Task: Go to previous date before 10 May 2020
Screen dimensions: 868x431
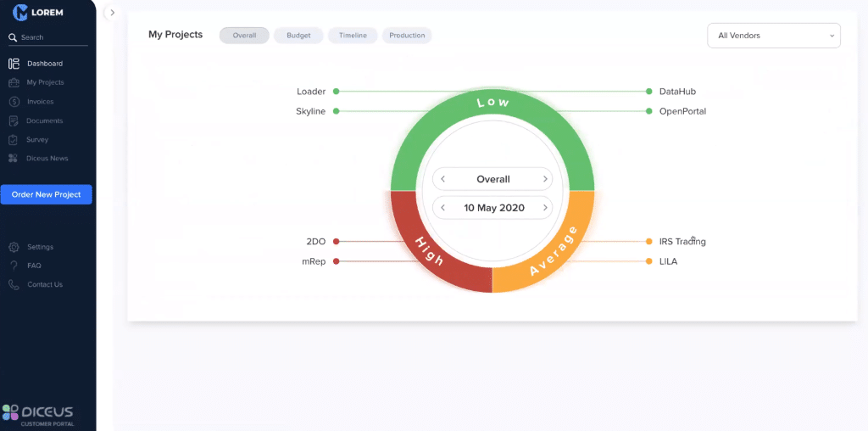Action: [x=442, y=208]
